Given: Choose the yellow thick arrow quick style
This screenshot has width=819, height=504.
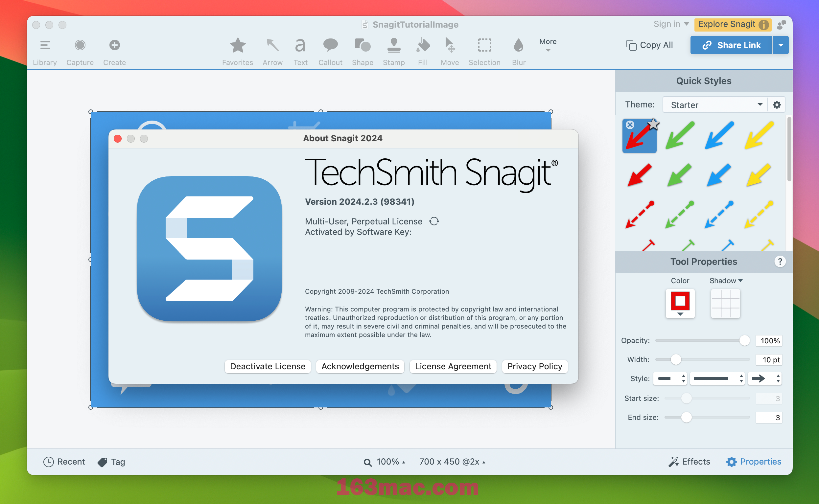Looking at the screenshot, I should point(758,175).
